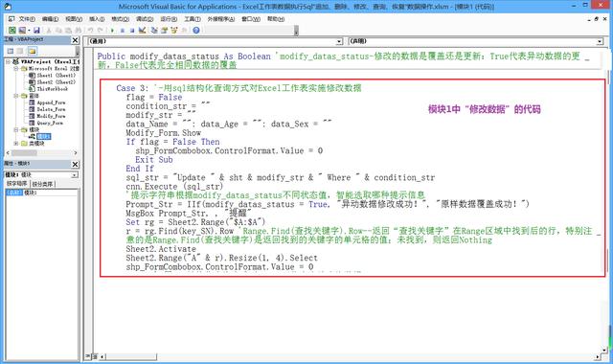
Task: Click project tree scrollbar right arrow
Action: [x=76, y=153]
